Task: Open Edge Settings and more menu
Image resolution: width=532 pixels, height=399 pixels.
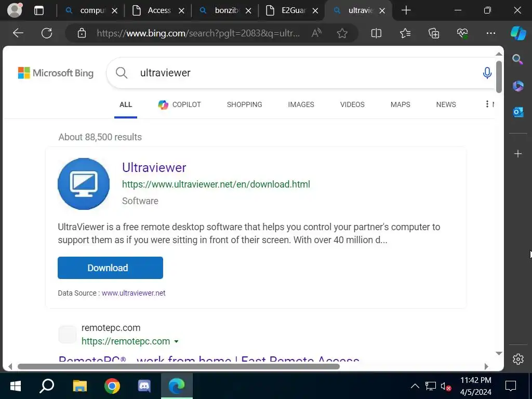Action: tap(490, 33)
